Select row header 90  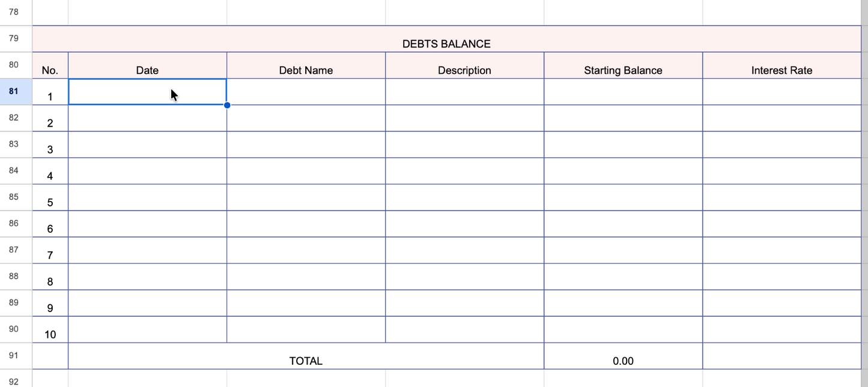16,329
